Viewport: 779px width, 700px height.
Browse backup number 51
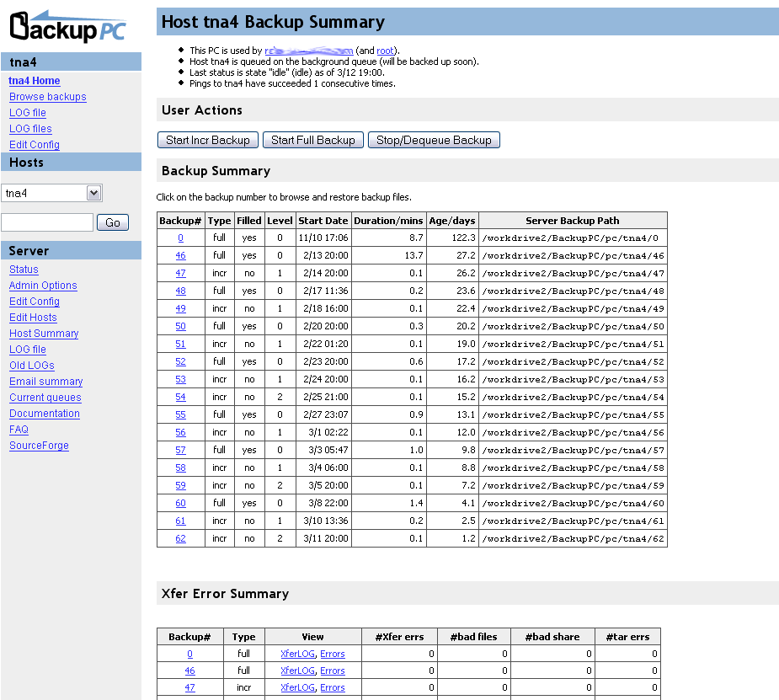pos(180,344)
